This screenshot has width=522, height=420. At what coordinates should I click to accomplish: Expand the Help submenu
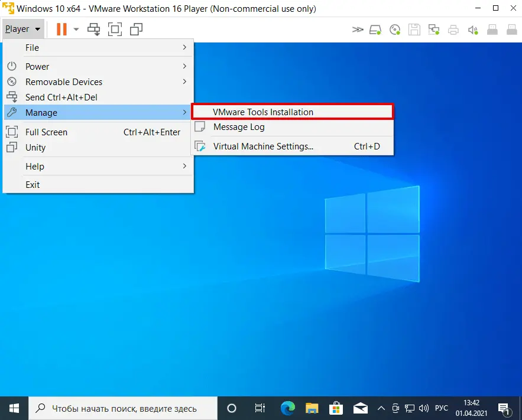(99, 166)
